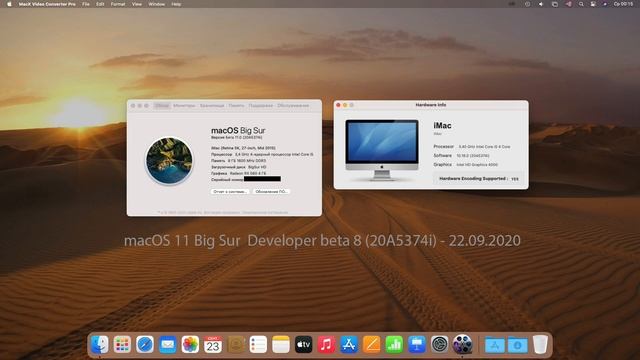Launch Keynote from the dock
The width and height of the screenshot is (640, 360).
click(x=417, y=344)
